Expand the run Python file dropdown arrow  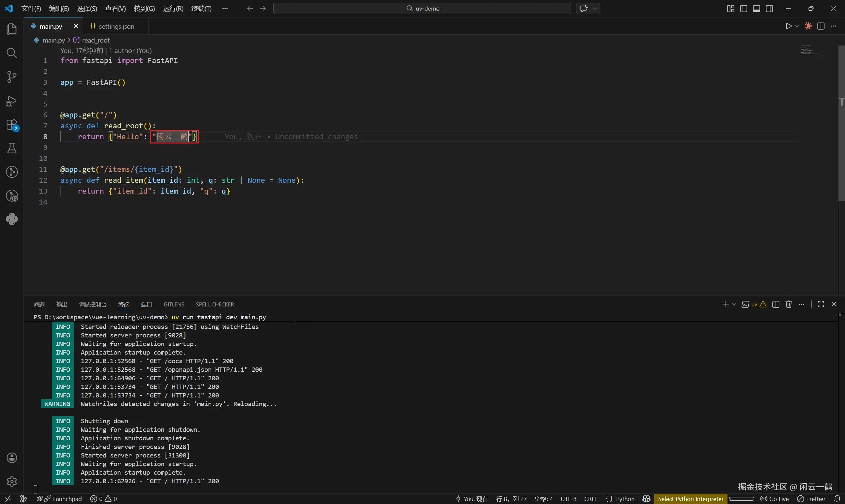click(x=797, y=26)
